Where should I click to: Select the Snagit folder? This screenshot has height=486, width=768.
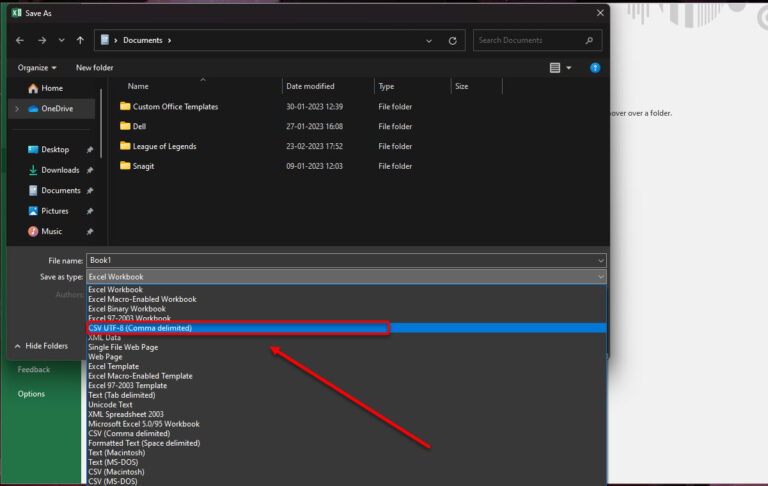pyautogui.click(x=137, y=166)
